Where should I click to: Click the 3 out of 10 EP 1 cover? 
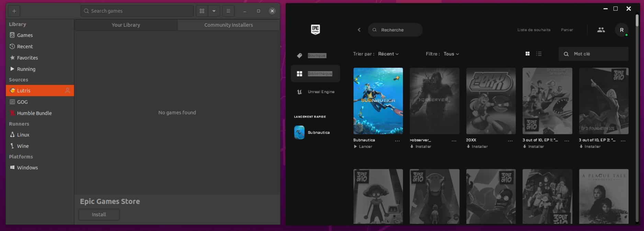click(x=547, y=101)
